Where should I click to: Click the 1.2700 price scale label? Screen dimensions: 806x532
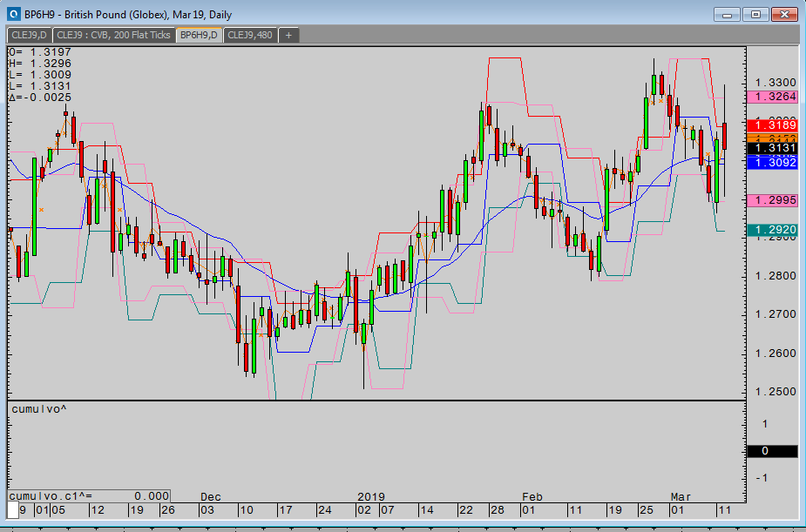pyautogui.click(x=776, y=314)
